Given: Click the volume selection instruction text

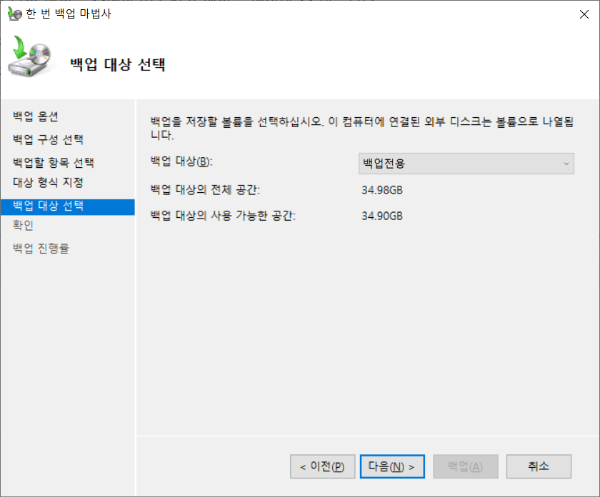Looking at the screenshot, I should pyautogui.click(x=362, y=128).
